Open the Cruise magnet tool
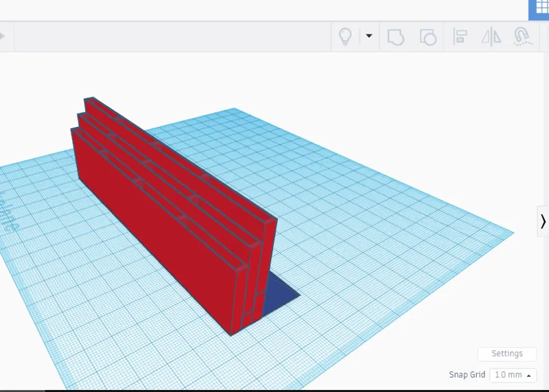 [522, 36]
